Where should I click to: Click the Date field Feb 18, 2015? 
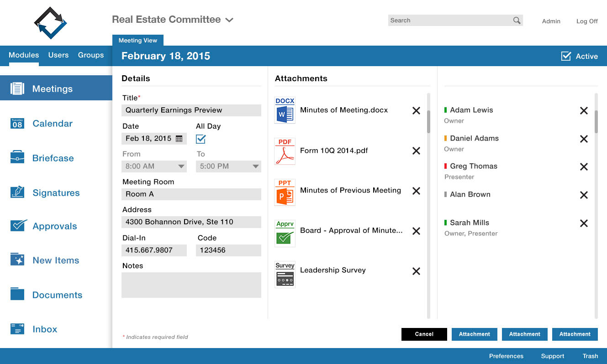click(154, 138)
